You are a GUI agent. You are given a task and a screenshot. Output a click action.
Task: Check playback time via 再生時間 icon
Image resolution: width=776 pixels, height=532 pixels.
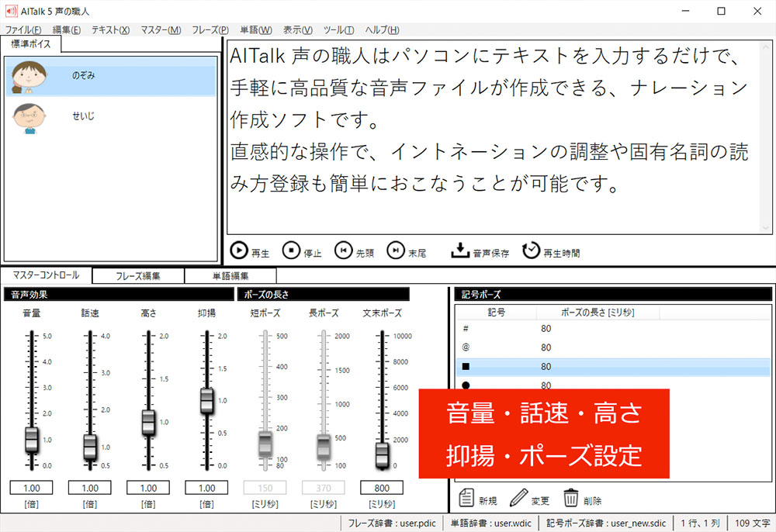click(531, 250)
